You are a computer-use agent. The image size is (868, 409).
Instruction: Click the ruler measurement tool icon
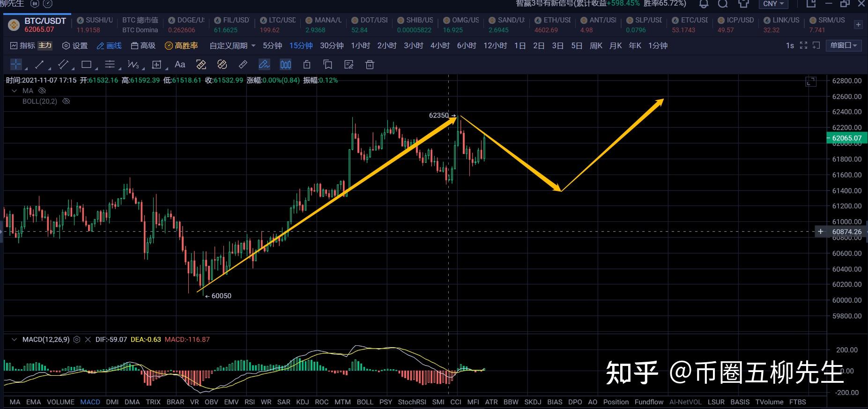pyautogui.click(x=243, y=65)
